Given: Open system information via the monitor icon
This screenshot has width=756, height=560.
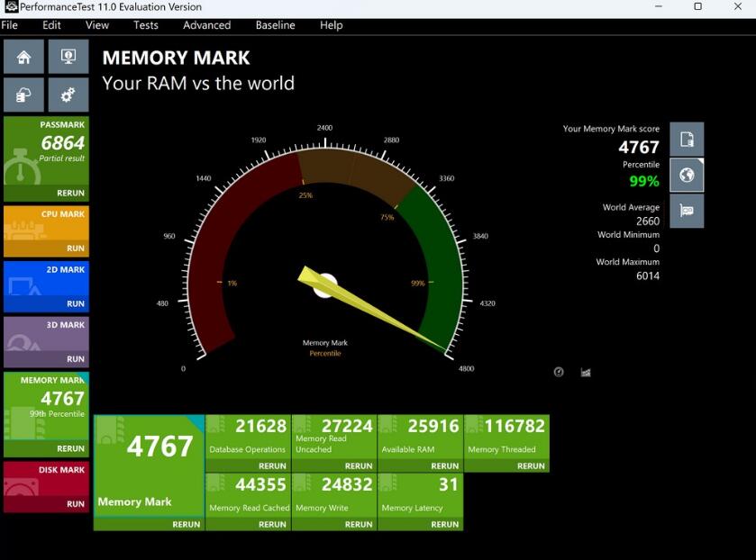Looking at the screenshot, I should coord(68,56).
